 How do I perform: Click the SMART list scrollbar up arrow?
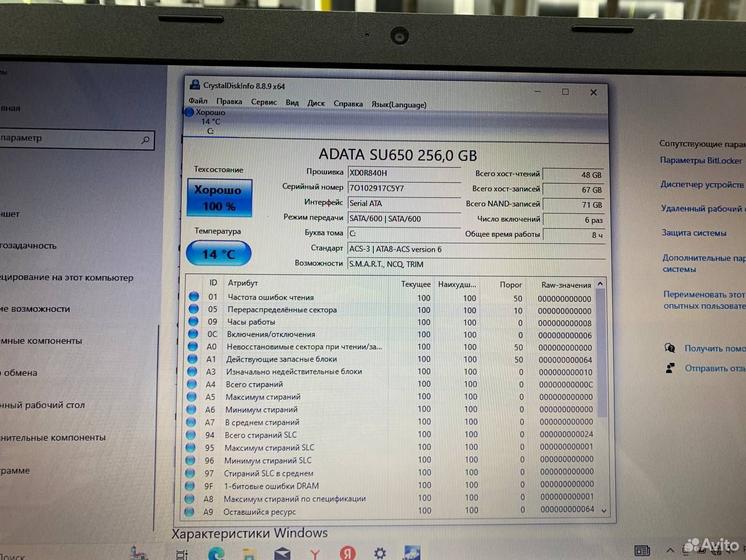click(x=600, y=284)
